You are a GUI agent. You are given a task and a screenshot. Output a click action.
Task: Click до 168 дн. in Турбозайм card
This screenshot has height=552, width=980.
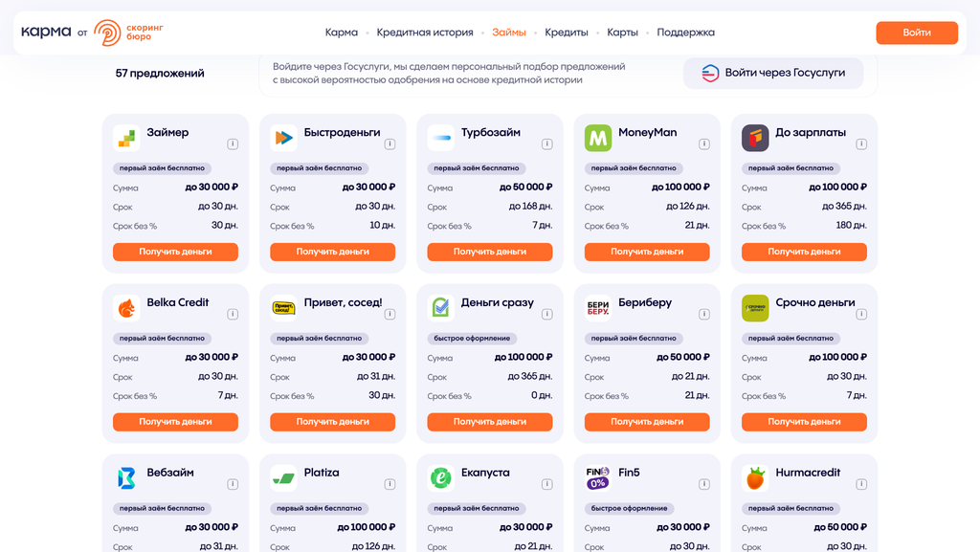(x=530, y=206)
